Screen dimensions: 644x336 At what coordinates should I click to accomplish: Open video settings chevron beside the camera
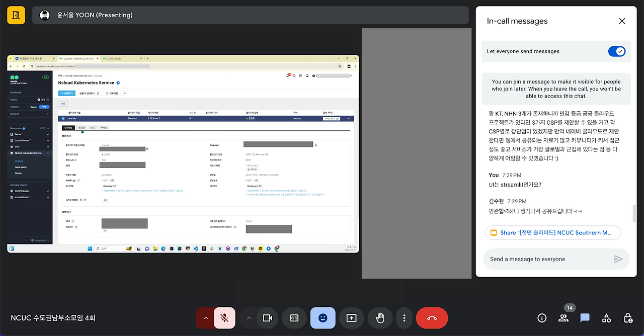point(249,318)
